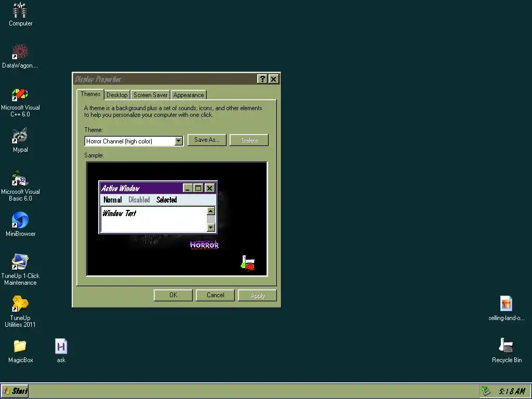
Task: Click the help question mark button
Action: tap(262, 79)
